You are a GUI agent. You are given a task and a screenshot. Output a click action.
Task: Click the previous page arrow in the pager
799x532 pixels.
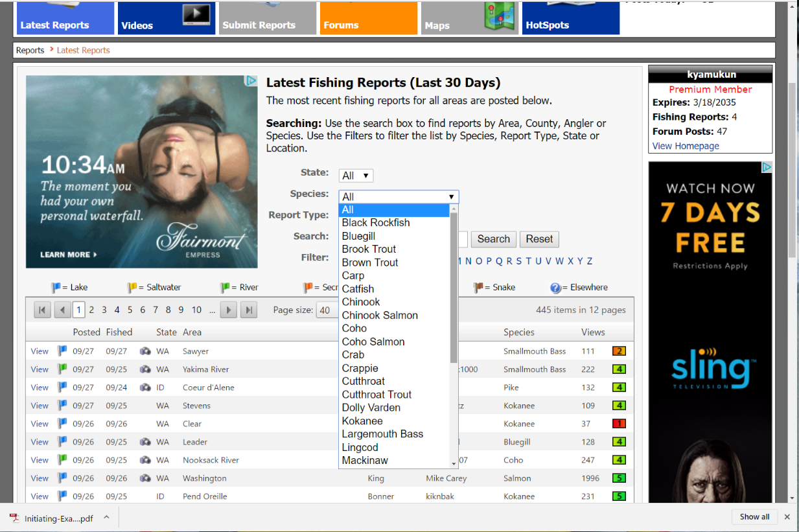click(x=62, y=310)
